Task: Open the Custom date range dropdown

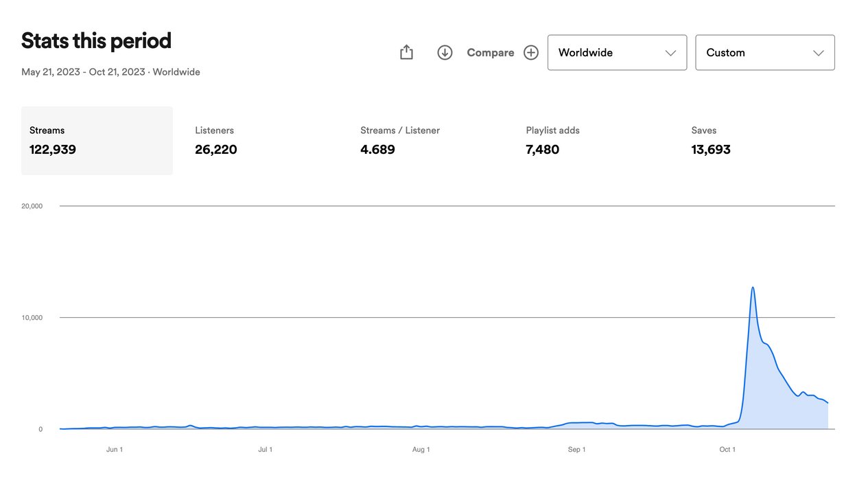Action: [765, 52]
